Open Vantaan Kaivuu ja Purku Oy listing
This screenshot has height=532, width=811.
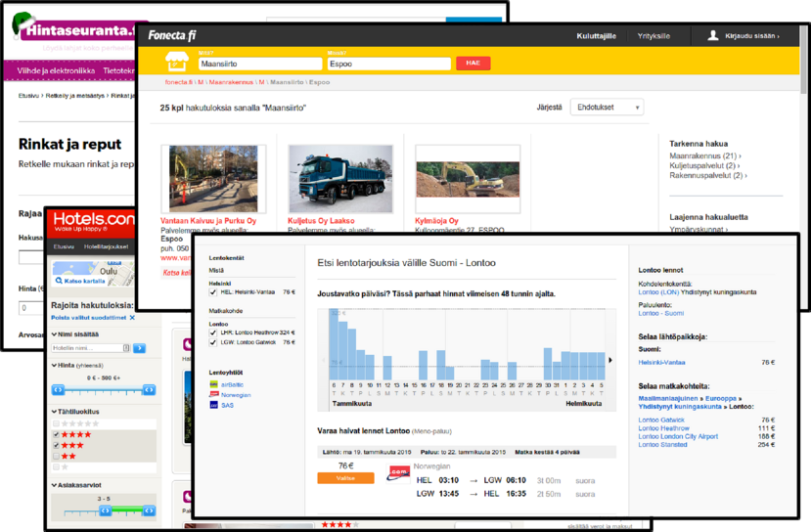click(x=208, y=220)
